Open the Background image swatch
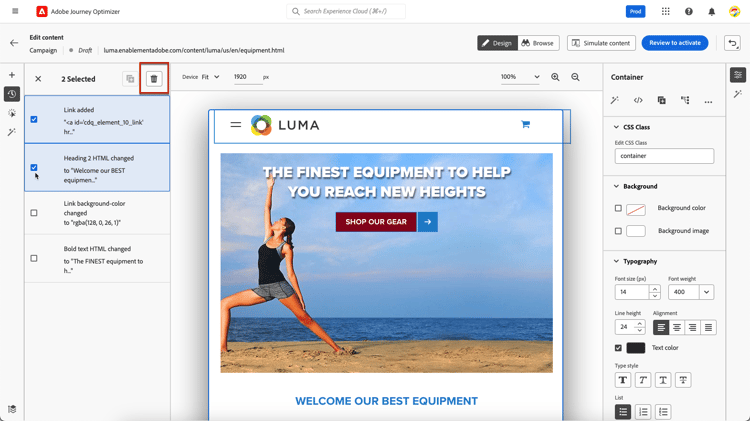 tap(636, 231)
